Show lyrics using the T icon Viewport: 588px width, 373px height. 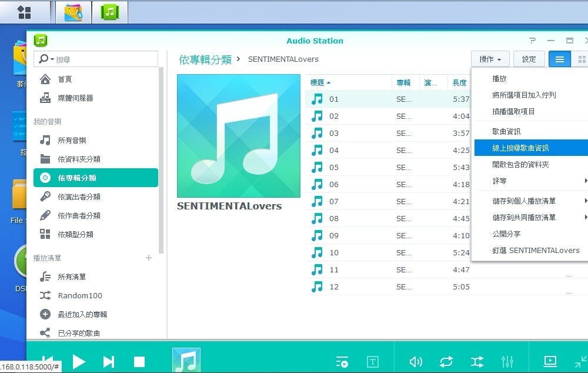[373, 362]
